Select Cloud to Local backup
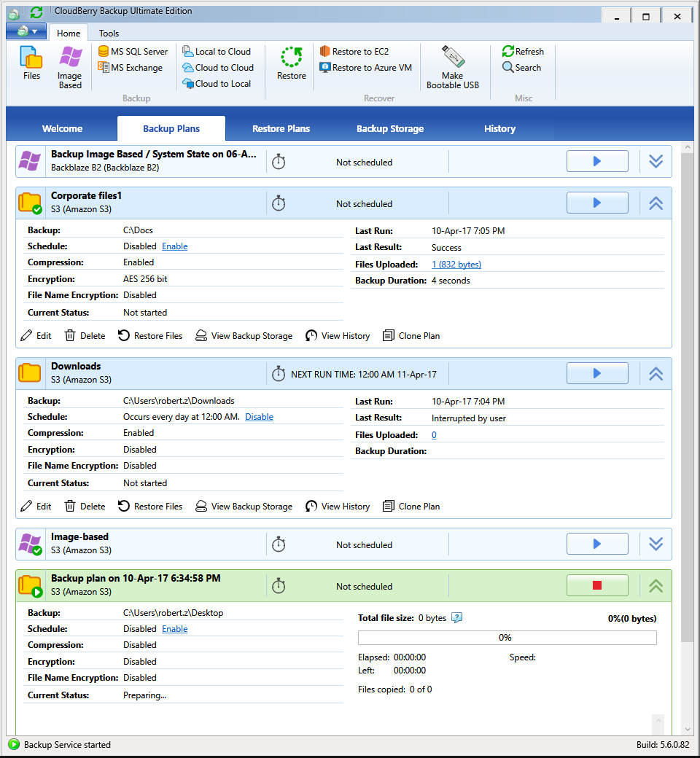This screenshot has height=758, width=700. point(217,84)
